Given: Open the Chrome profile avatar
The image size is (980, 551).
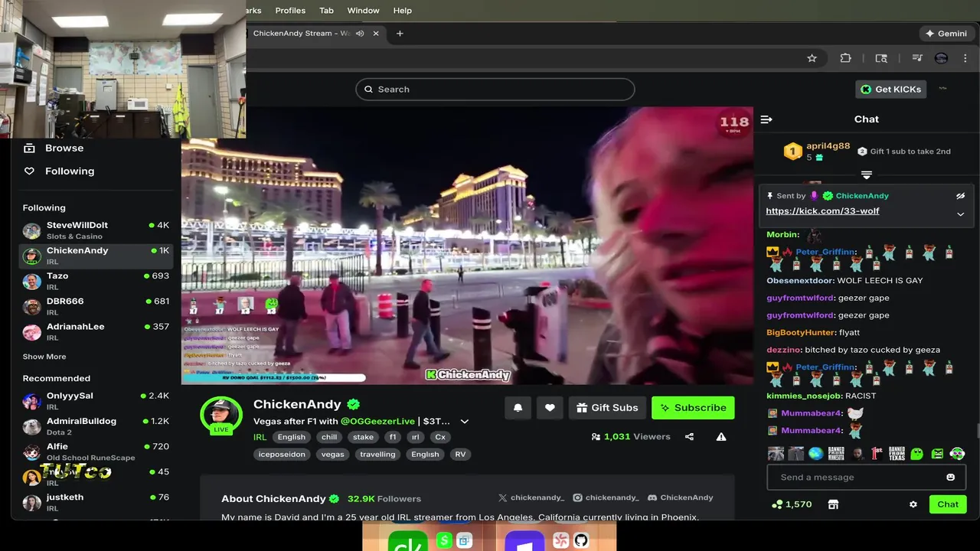Looking at the screenshot, I should click(x=941, y=58).
